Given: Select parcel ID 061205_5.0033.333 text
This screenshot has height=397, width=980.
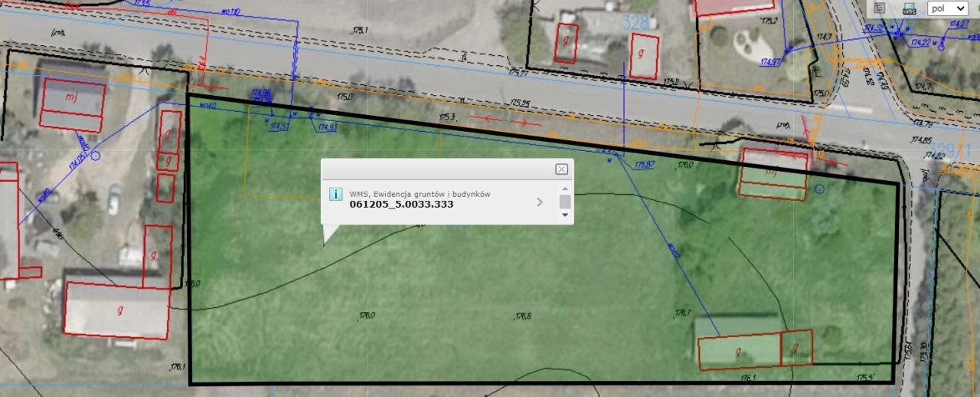Looking at the screenshot, I should [401, 205].
